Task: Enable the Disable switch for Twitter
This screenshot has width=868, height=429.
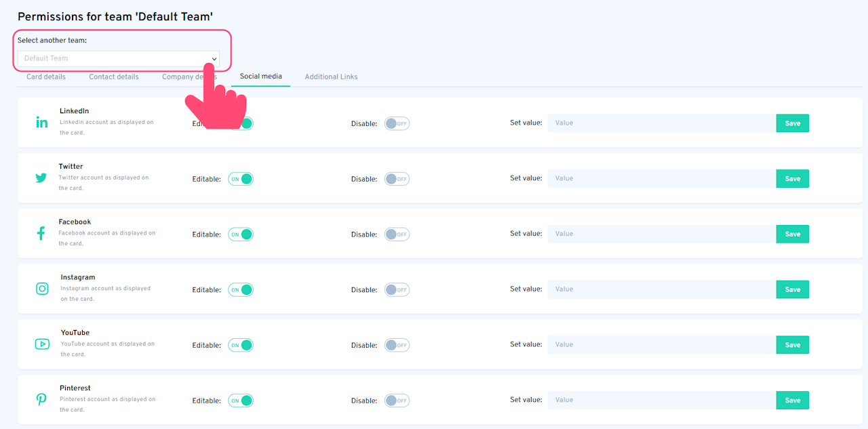Action: (397, 179)
